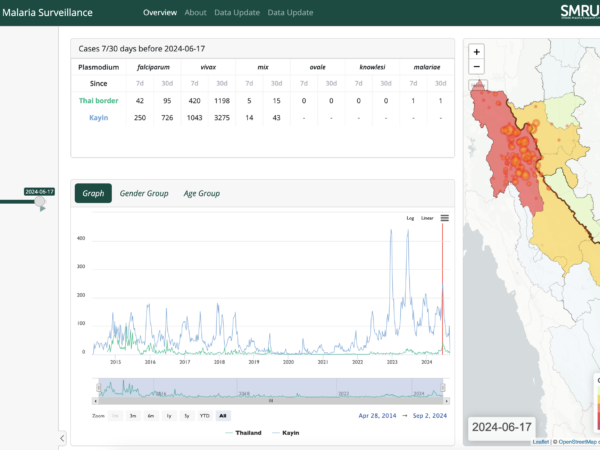
Task: Toggle the Kayin series in the legend
Action: coord(285,433)
